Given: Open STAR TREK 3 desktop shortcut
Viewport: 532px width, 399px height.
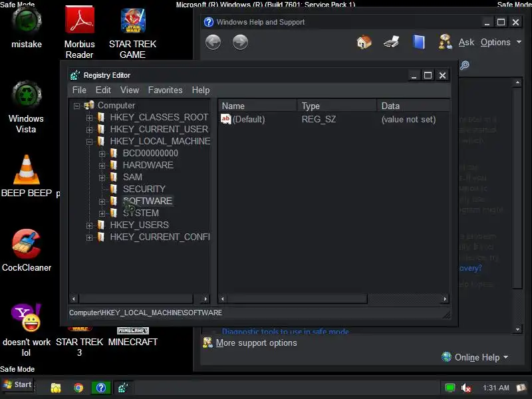Looking at the screenshot, I should pyautogui.click(x=79, y=342).
